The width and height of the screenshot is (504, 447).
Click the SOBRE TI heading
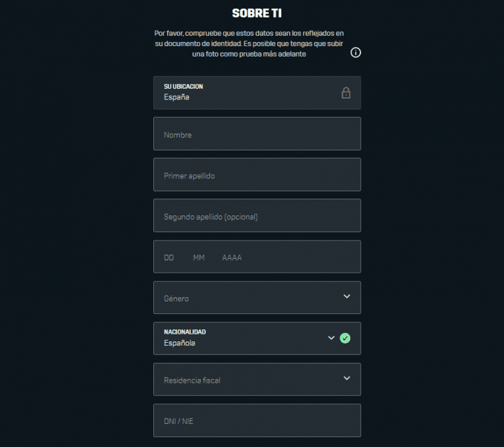click(x=257, y=13)
